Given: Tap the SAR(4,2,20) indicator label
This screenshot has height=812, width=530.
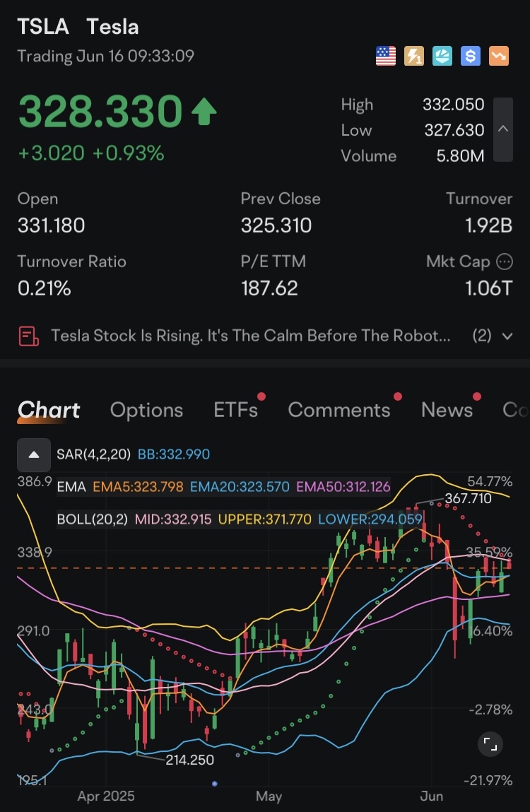Looking at the screenshot, I should 94,454.
